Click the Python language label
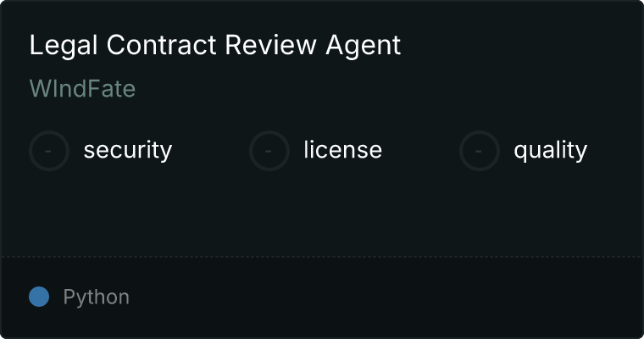The image size is (644, 339). (x=96, y=297)
